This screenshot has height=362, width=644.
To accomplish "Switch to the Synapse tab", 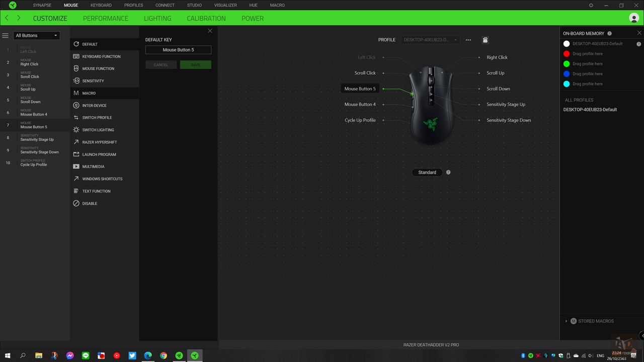I will pos(42,5).
